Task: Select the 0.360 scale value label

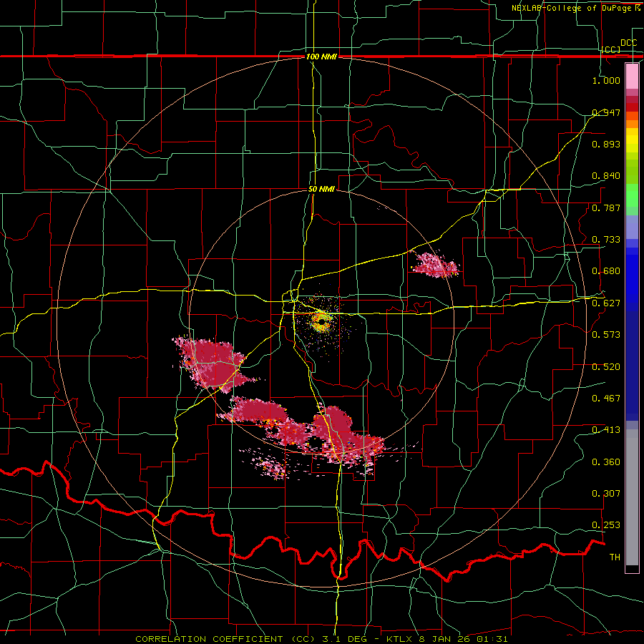Action: tap(606, 462)
